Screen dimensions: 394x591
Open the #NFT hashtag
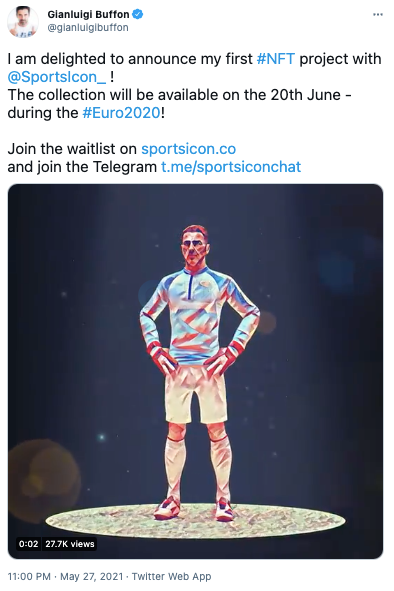[x=276, y=59]
